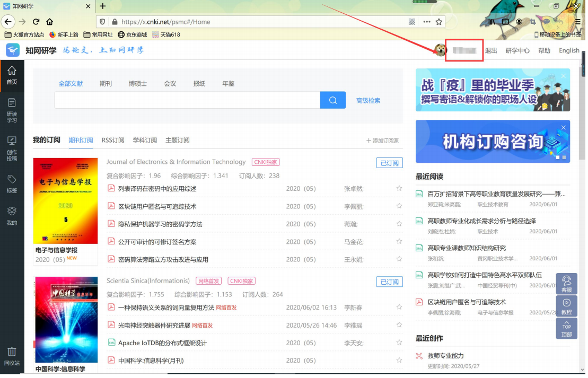Open the 标签 tags sidebar icon
The image size is (588, 378).
[12, 183]
